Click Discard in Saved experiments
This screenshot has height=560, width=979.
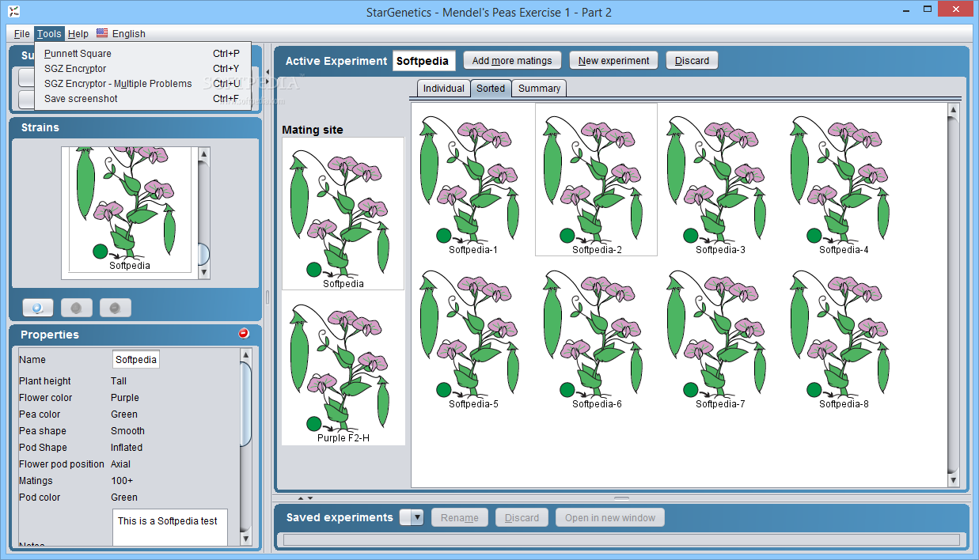click(522, 517)
